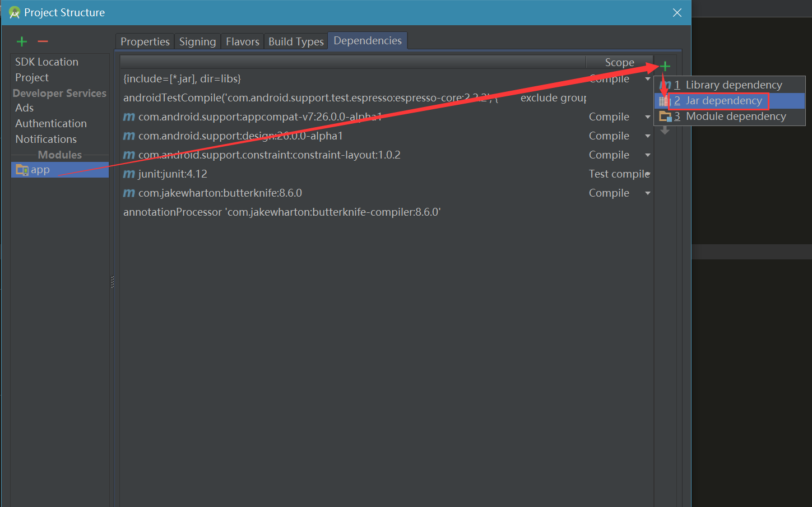The height and width of the screenshot is (507, 812).
Task: Click the green add dependency plus icon
Action: pyautogui.click(x=665, y=66)
